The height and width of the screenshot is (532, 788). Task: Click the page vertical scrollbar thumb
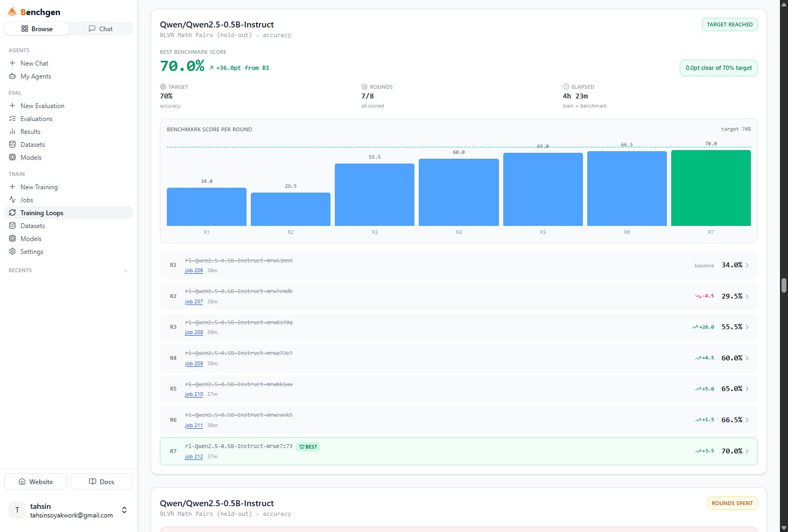click(784, 285)
